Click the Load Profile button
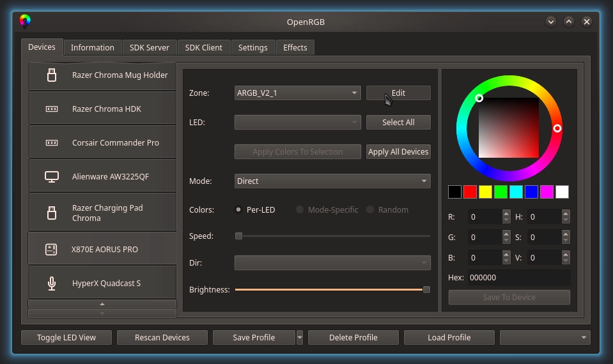This screenshot has width=613, height=364. coord(449,337)
